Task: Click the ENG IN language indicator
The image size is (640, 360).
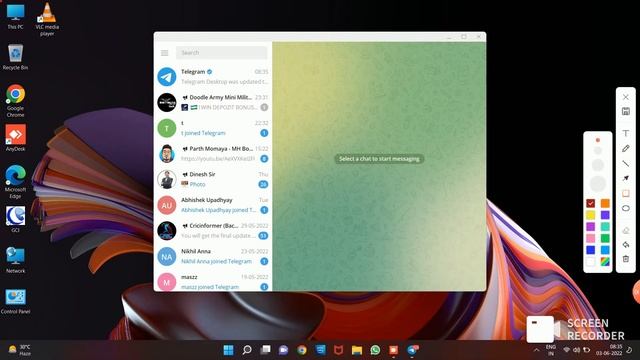Action: (x=551, y=350)
